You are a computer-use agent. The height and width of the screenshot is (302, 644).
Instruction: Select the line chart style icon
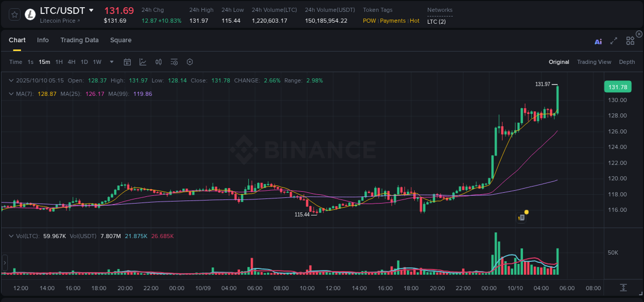[142, 62]
